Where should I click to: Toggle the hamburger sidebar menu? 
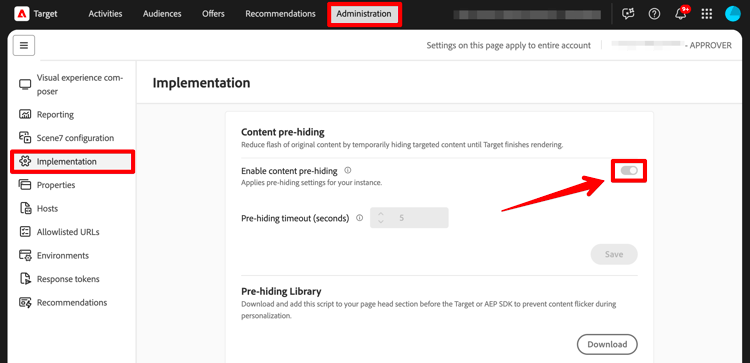coord(24,46)
